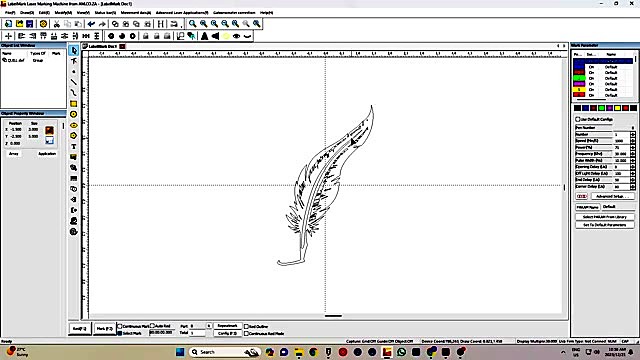Adjust the Number value stepper
The image size is (640, 360).
(633, 134)
